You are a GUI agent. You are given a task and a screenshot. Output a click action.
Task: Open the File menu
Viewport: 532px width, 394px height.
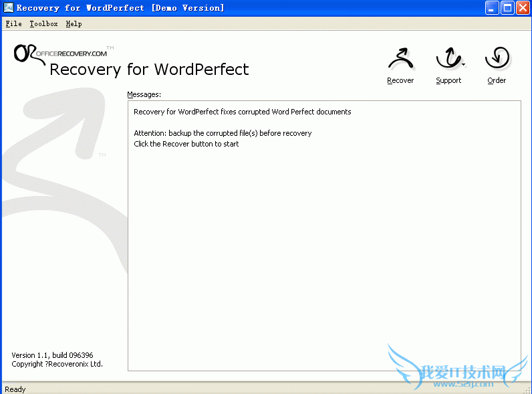13,23
